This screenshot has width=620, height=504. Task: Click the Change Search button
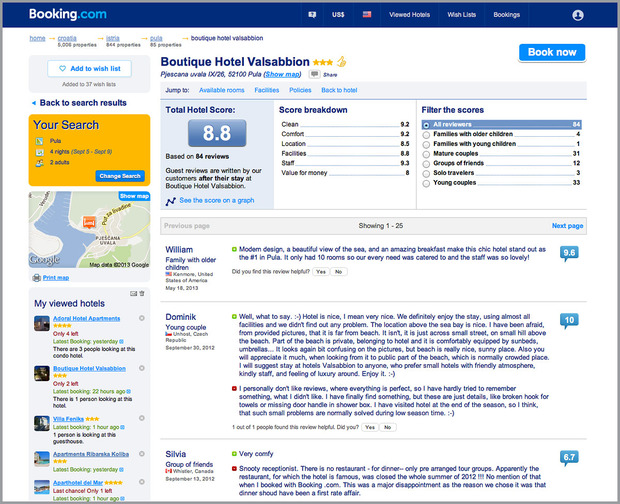click(120, 176)
